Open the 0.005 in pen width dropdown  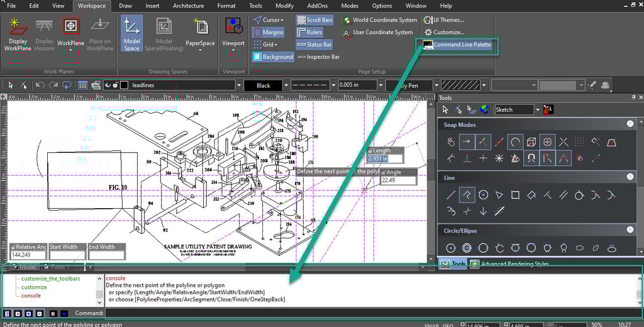pos(380,86)
